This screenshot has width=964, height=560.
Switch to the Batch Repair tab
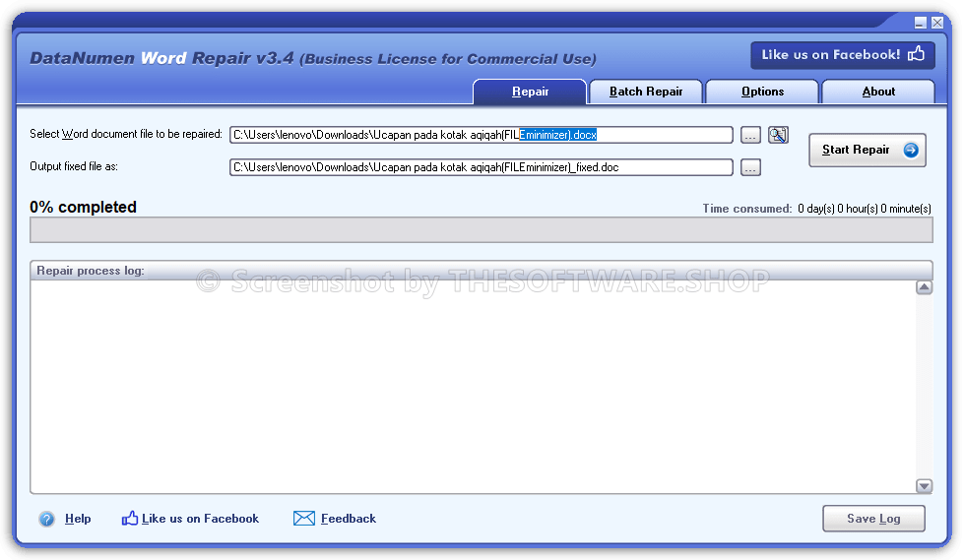coord(646,92)
